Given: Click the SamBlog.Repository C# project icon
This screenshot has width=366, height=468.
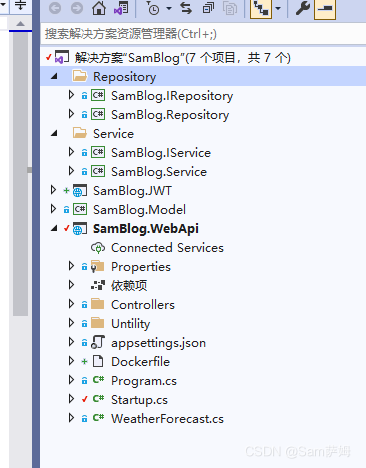Looking at the screenshot, I should click(98, 115).
